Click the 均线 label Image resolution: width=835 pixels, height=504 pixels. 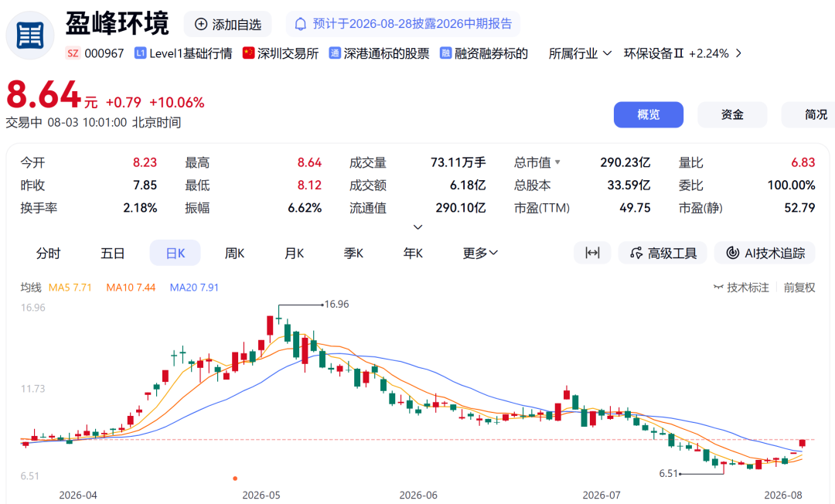click(31, 288)
